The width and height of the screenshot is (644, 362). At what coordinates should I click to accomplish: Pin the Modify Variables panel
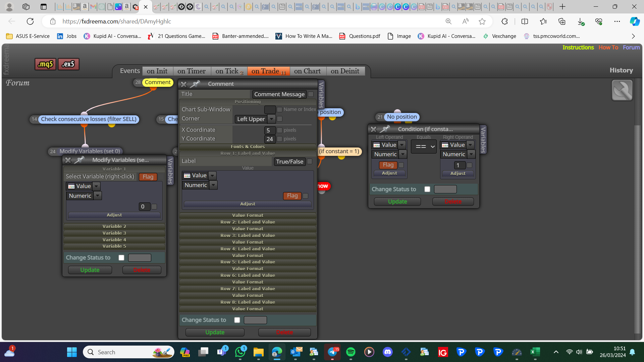79,160
